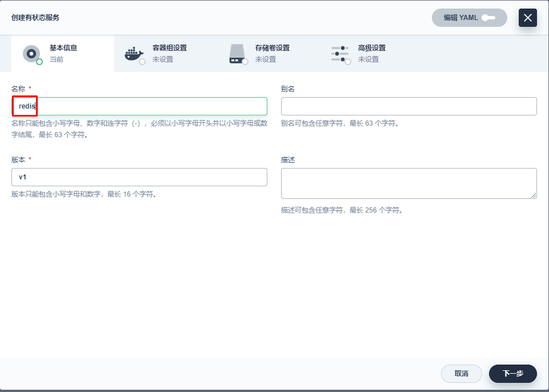Focus the 名称 input containing redis
Image resolution: width=549 pixels, height=392 pixels.
(139, 106)
